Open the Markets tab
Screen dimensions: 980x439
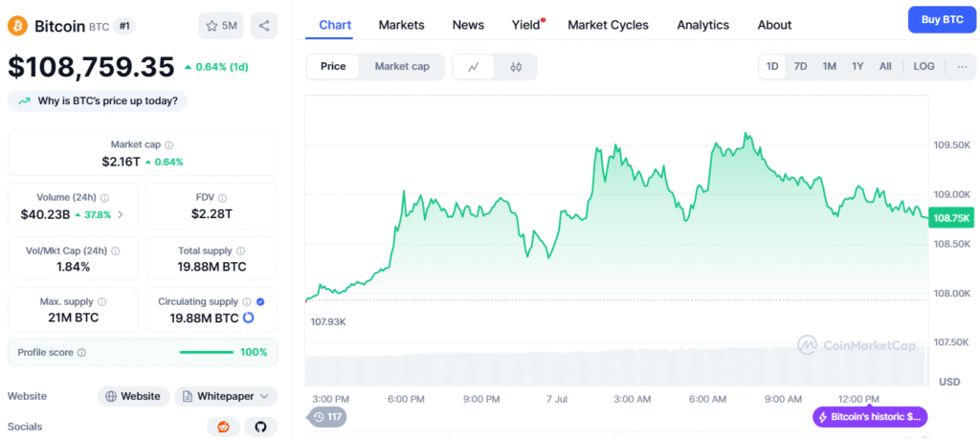pos(401,25)
